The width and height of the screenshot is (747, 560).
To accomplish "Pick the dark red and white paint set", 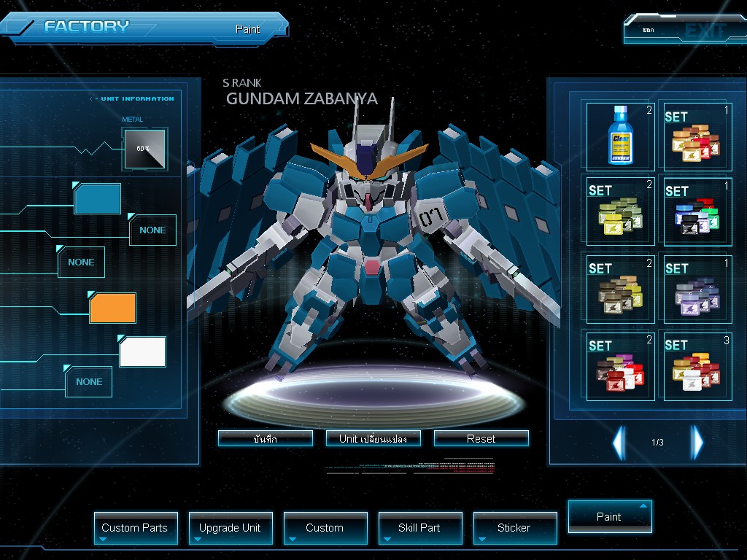I will [620, 366].
